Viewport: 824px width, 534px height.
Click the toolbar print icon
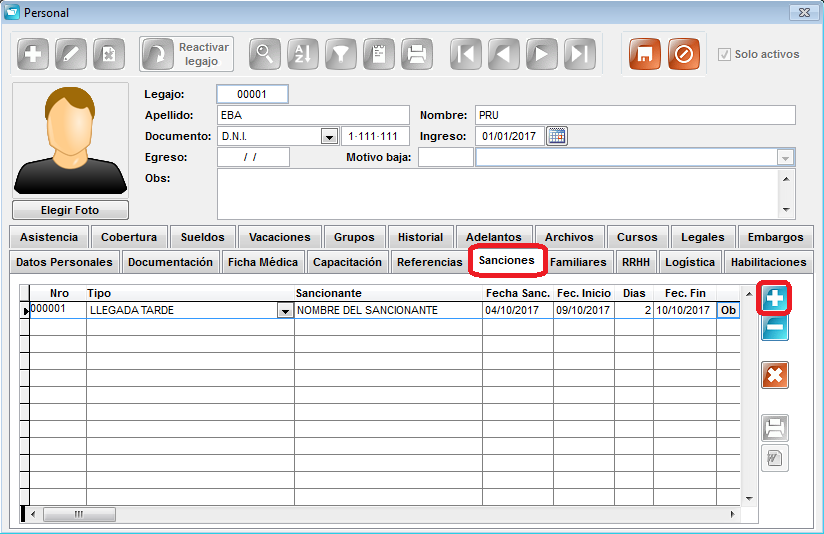(x=417, y=54)
